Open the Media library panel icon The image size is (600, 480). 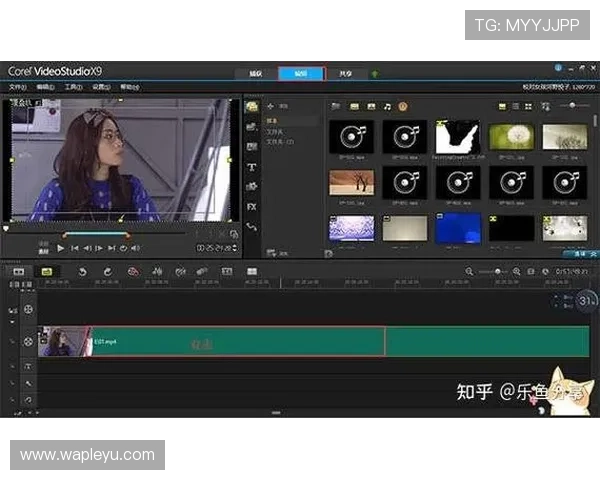click(252, 106)
